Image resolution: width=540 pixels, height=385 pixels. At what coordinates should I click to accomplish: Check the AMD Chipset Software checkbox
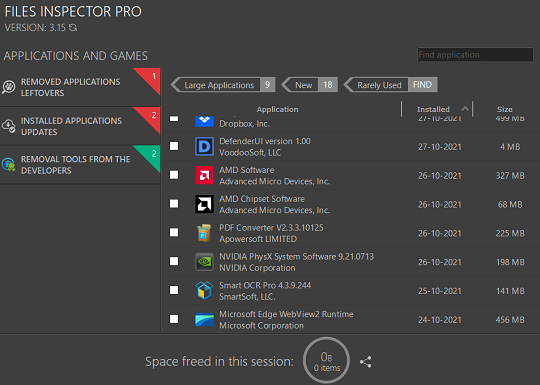174,204
